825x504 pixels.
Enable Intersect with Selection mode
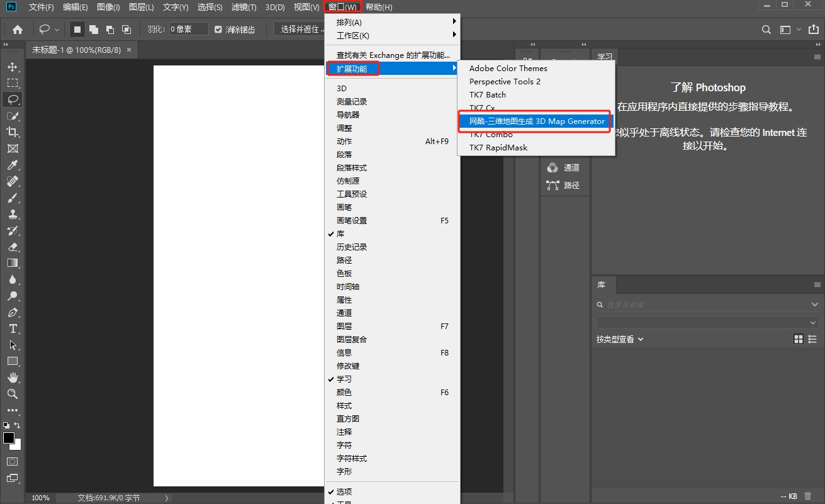126,29
